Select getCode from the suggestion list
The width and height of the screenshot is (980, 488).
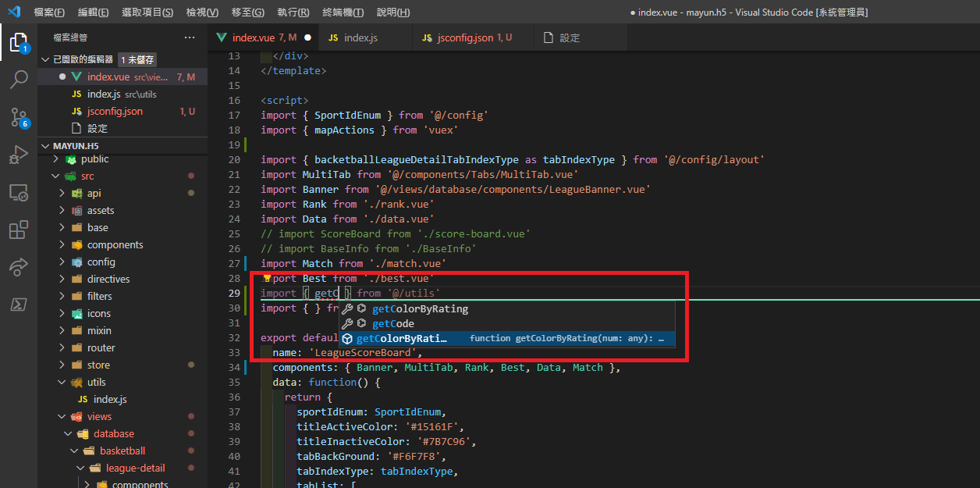pyautogui.click(x=392, y=324)
